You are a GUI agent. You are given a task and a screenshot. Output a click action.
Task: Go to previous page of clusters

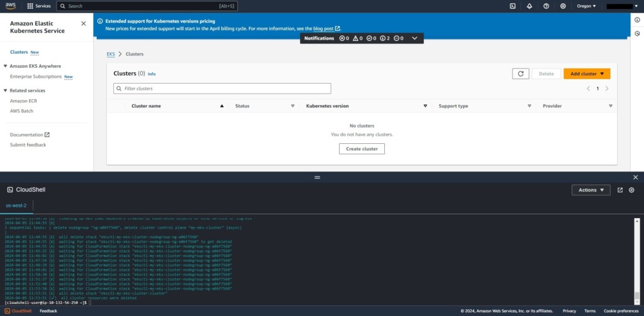click(588, 89)
